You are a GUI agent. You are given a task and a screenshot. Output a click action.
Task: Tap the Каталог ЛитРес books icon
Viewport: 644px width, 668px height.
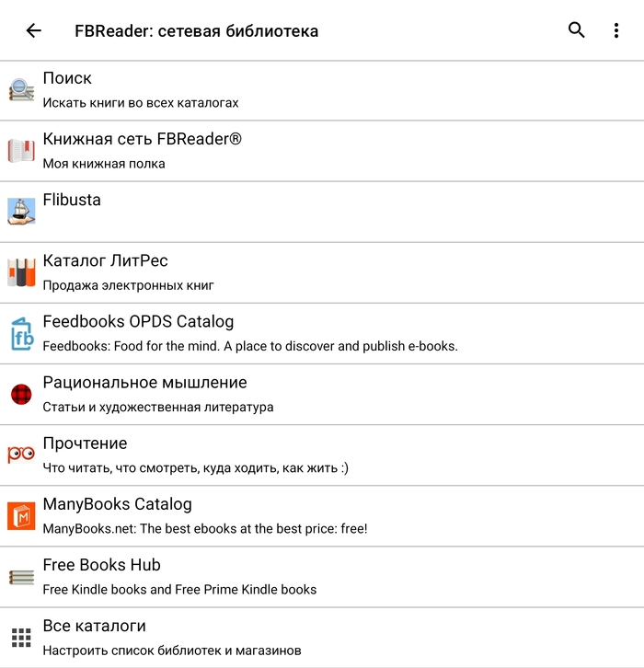pyautogui.click(x=21, y=272)
